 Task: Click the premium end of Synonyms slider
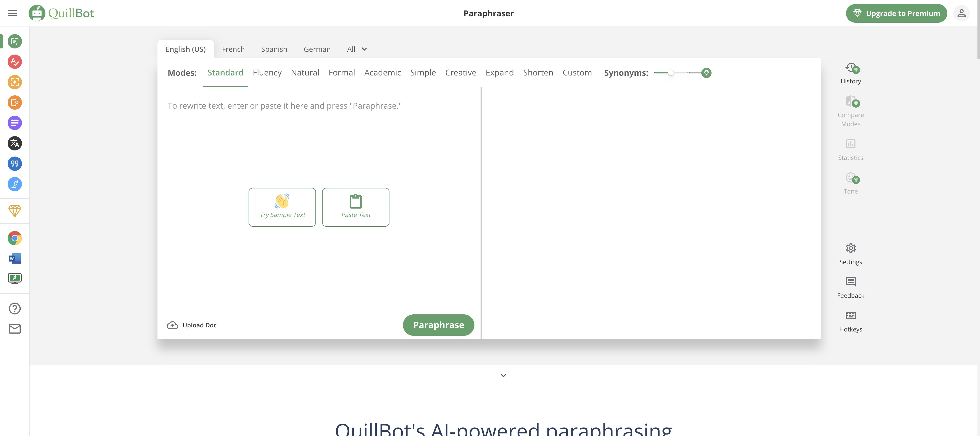[706, 73]
